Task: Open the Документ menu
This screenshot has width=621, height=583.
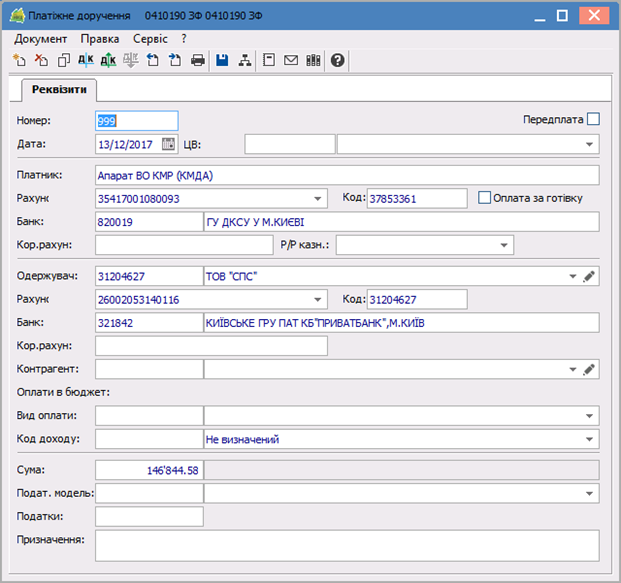Action: click(41, 38)
